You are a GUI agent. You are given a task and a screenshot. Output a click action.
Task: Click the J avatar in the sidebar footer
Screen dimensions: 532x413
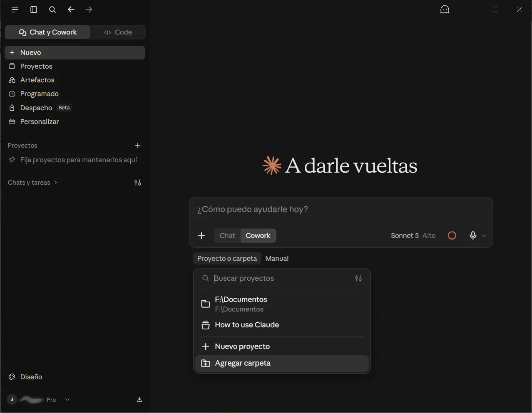click(12, 400)
